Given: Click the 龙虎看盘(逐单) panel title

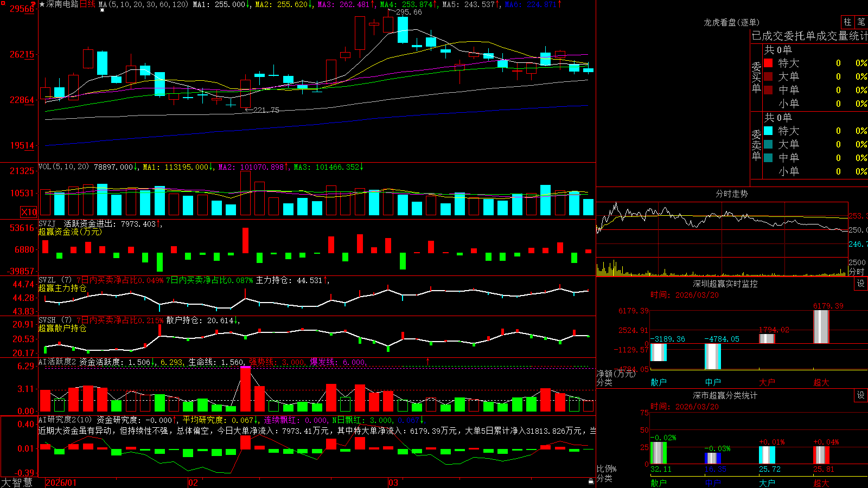Looking at the screenshot, I should (x=731, y=22).
